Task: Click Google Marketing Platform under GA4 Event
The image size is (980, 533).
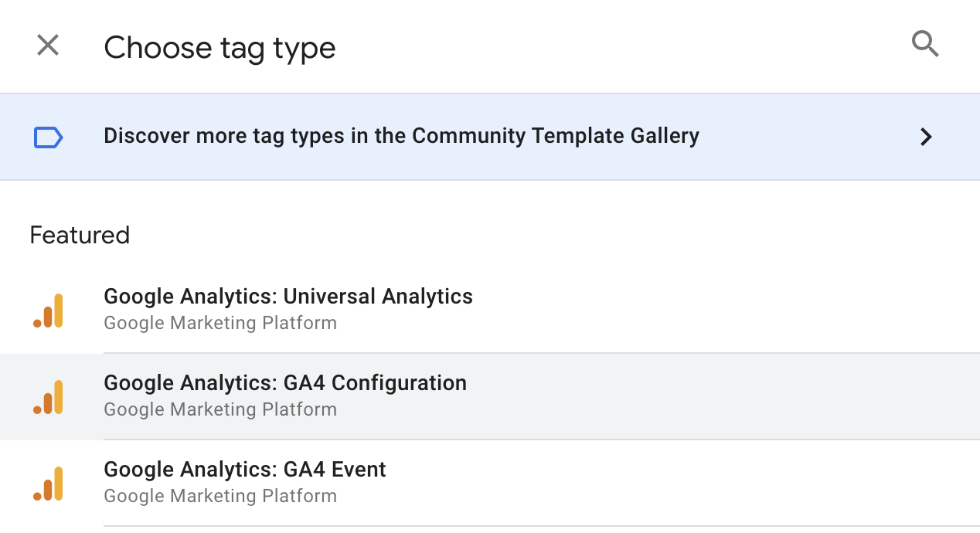Action: point(220,496)
